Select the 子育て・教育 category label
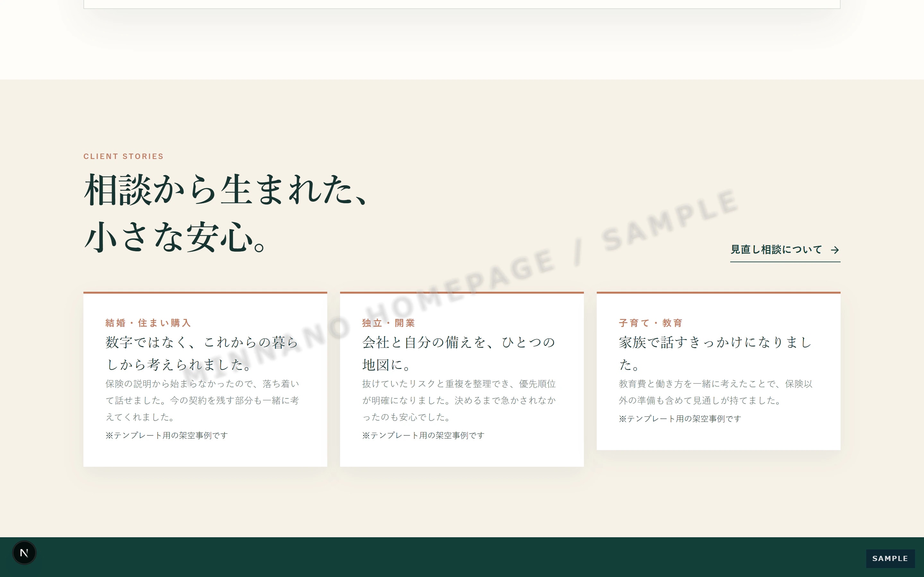 pos(651,323)
